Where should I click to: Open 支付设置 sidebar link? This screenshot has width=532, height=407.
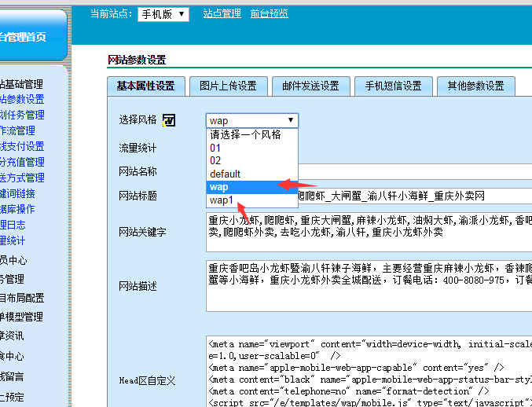(x=22, y=146)
